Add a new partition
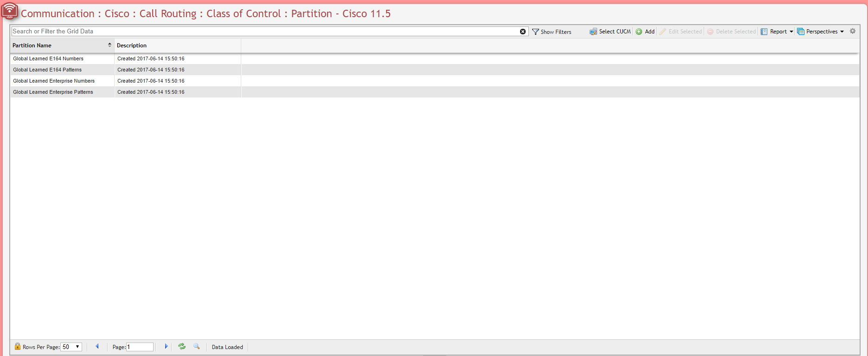The height and width of the screenshot is (356, 868). click(645, 32)
